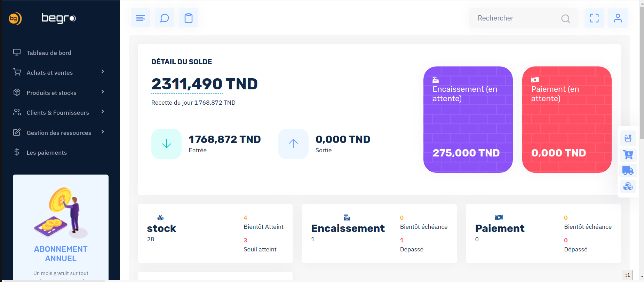Click the clipboard icon in top bar

[x=189, y=18]
